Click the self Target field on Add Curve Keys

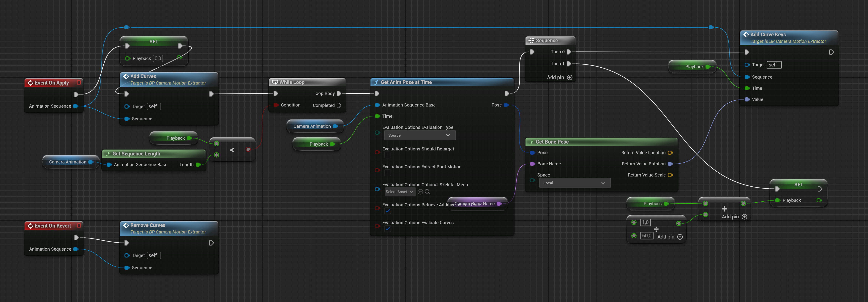pos(774,65)
